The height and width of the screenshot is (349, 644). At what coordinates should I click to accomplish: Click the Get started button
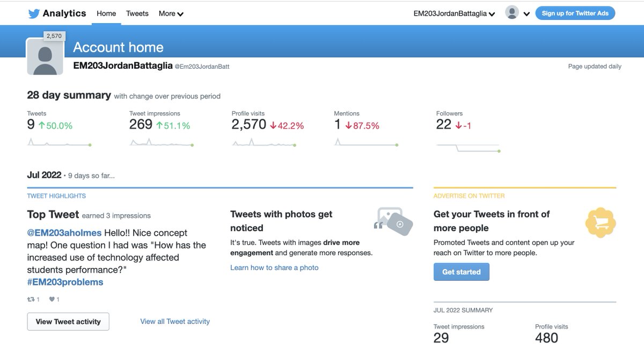tap(462, 272)
